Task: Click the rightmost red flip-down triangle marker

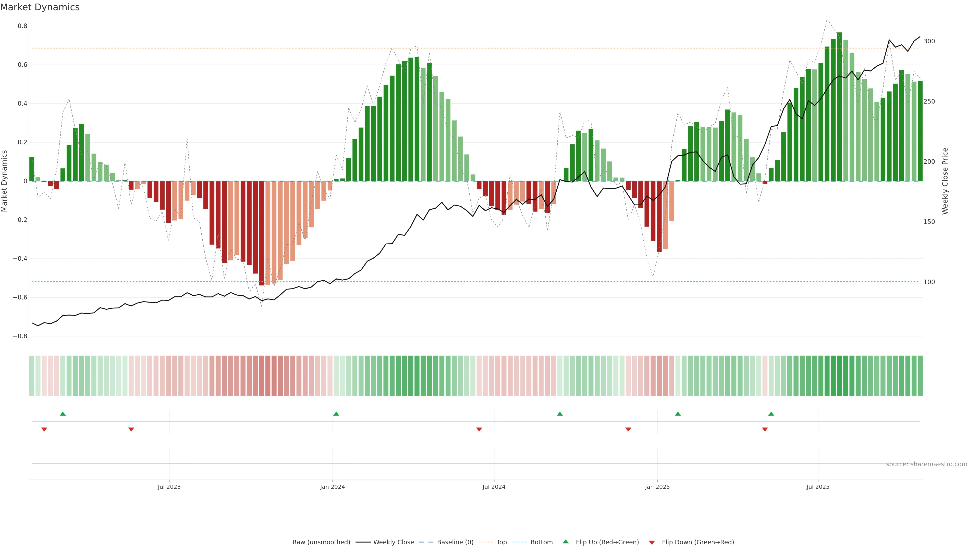Action: tap(765, 429)
